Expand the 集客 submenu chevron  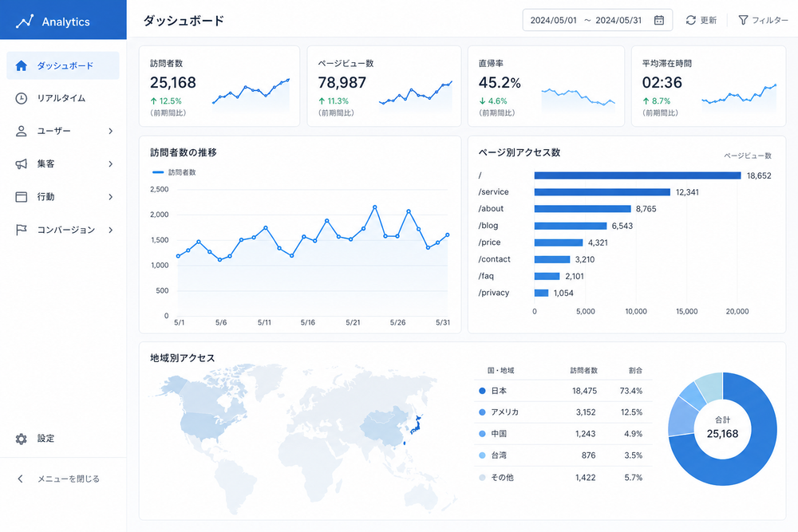click(110, 164)
